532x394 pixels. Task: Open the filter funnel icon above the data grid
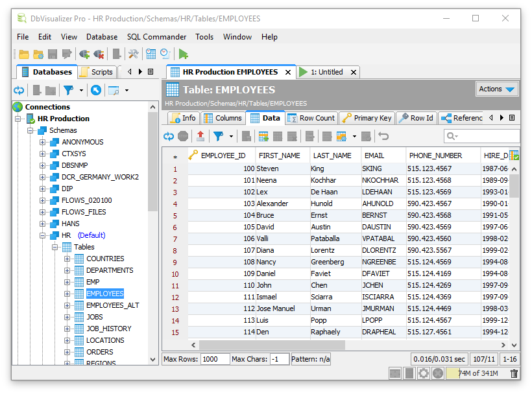click(x=219, y=136)
